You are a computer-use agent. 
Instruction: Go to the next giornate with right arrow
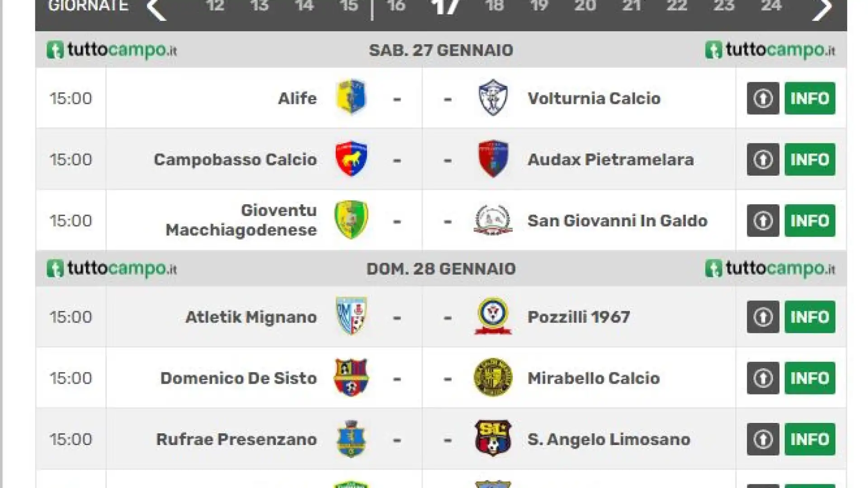click(822, 8)
